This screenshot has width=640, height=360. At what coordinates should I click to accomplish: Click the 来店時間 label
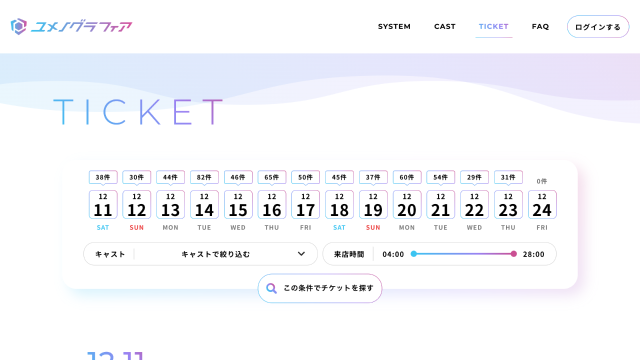(349, 254)
